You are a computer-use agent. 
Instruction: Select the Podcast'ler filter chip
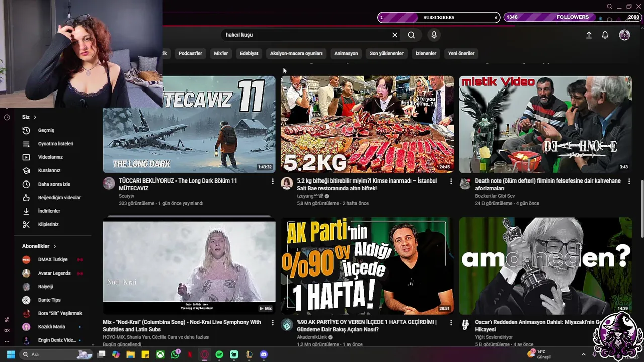click(190, 53)
